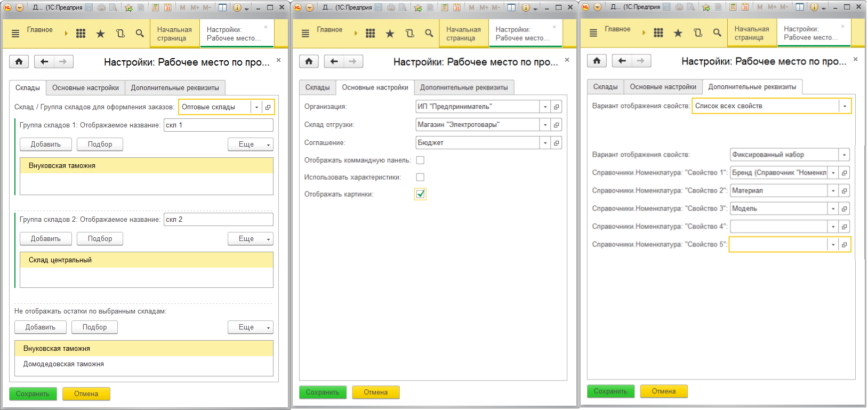This screenshot has height=410, width=868.
Task: Select Домодедовская таможня row in the list
Action: point(144,364)
